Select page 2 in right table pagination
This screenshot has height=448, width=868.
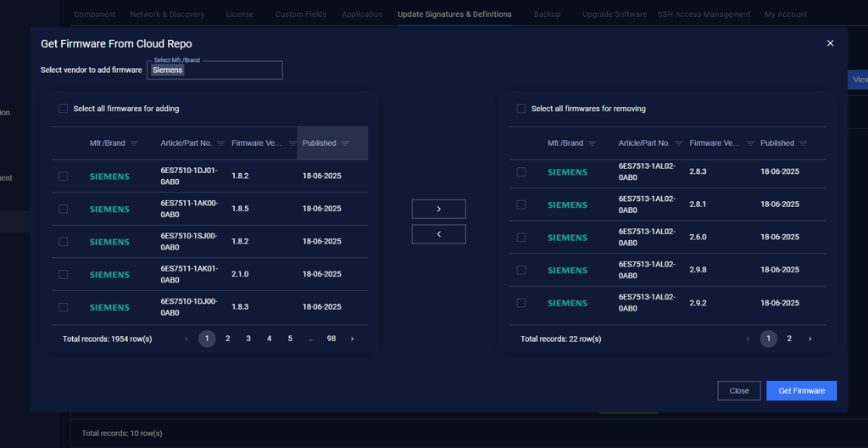pos(789,339)
